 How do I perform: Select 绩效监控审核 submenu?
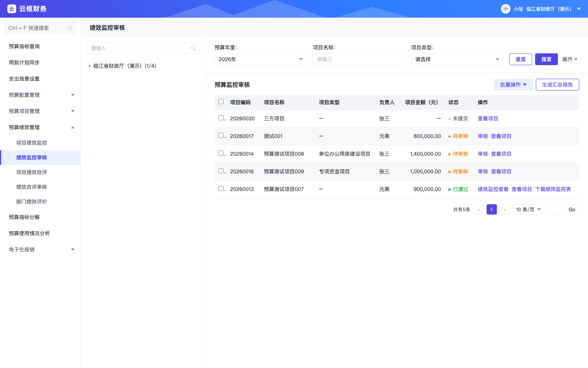[x=40, y=158]
